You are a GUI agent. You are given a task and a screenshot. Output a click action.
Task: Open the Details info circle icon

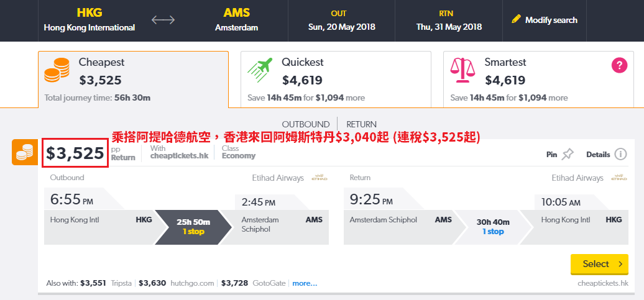[620, 154]
